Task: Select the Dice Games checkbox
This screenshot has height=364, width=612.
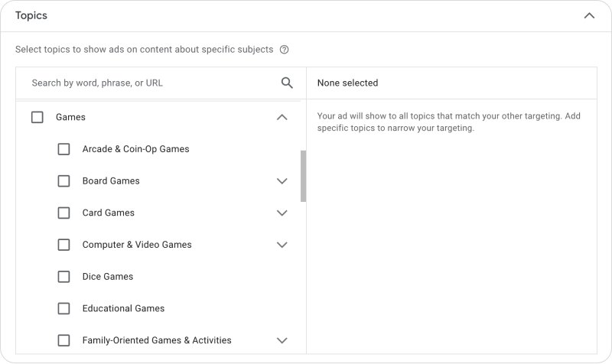Action: click(63, 277)
